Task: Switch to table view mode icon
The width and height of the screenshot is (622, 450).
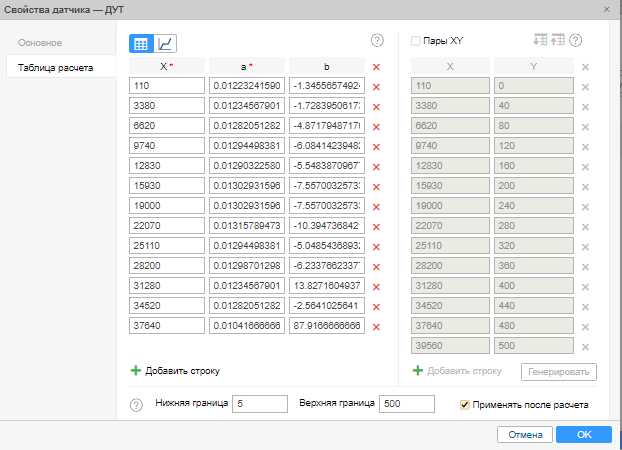Action: 141,43
